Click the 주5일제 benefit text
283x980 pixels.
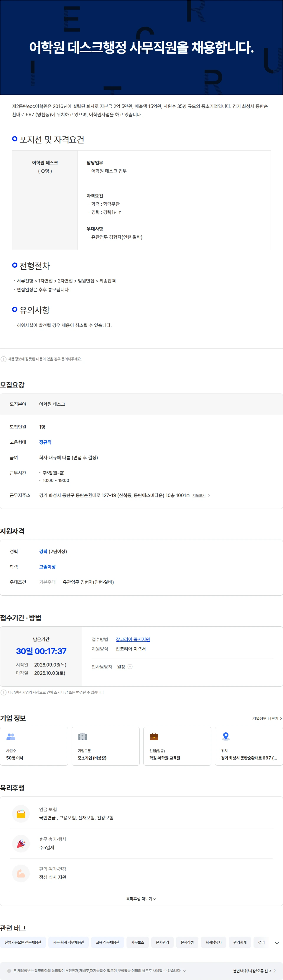click(47, 847)
